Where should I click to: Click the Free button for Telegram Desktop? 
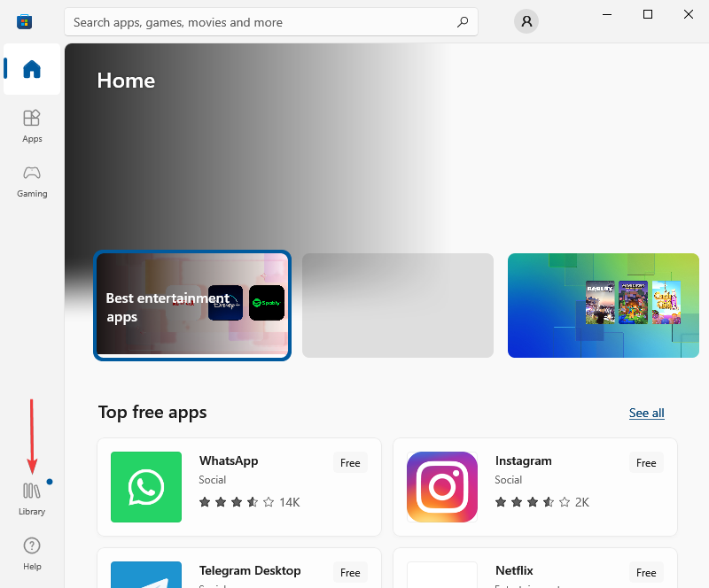click(350, 573)
